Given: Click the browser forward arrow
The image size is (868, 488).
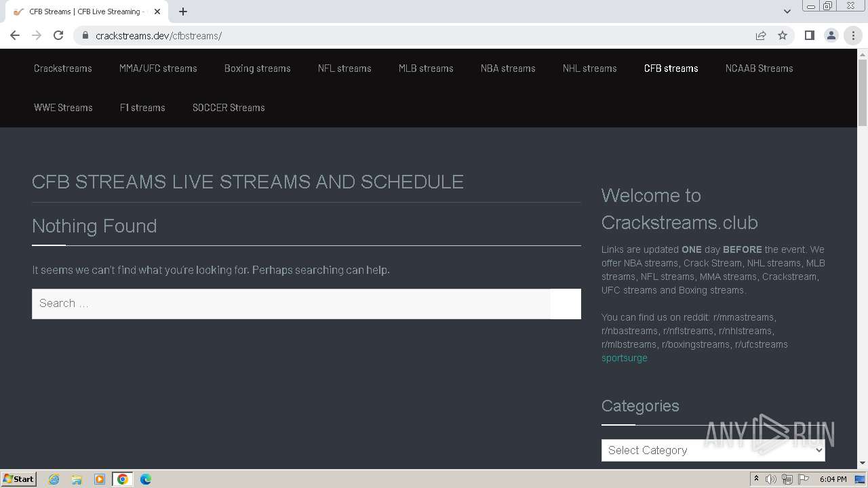Looking at the screenshot, I should click(x=37, y=35).
